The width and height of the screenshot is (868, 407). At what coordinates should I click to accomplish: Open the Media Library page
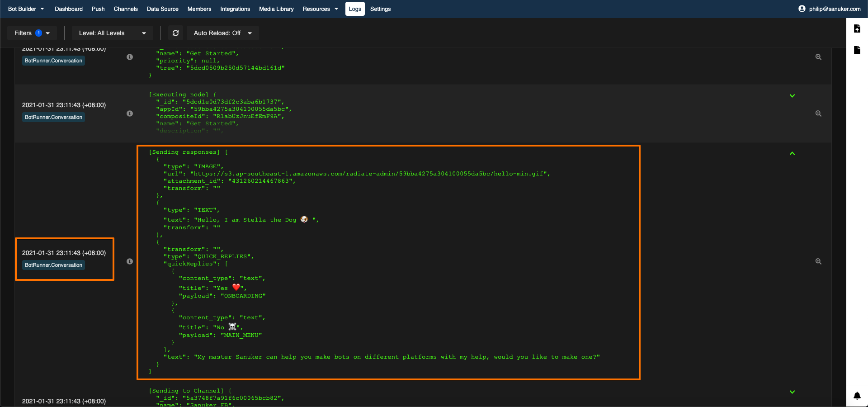point(276,9)
